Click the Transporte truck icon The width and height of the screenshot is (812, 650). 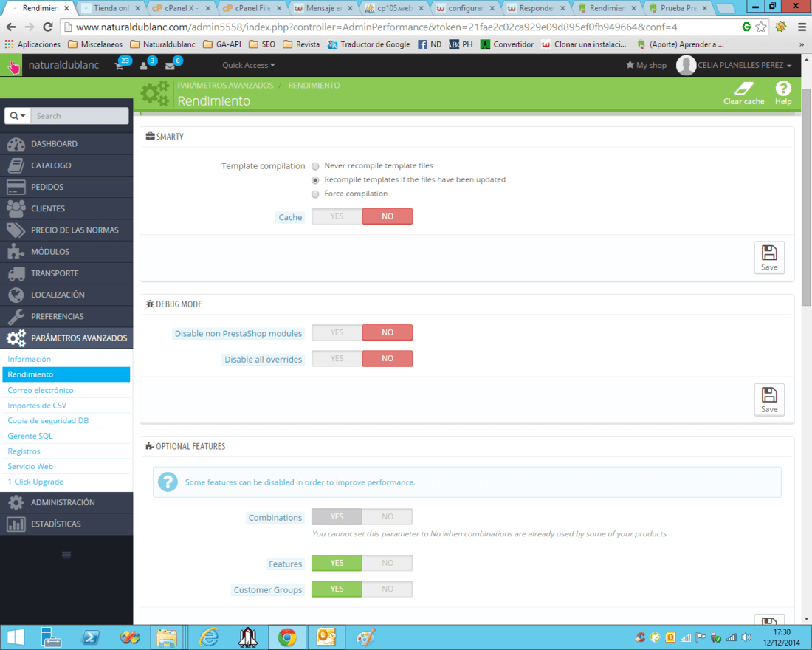coord(16,273)
